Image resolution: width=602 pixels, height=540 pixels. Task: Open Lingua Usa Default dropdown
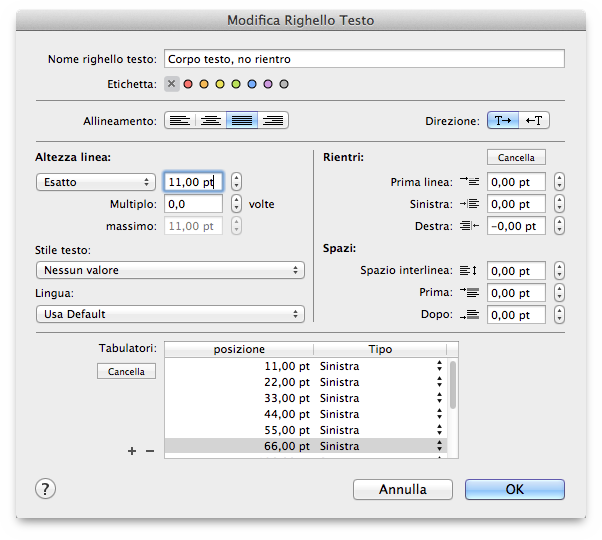coord(170,314)
